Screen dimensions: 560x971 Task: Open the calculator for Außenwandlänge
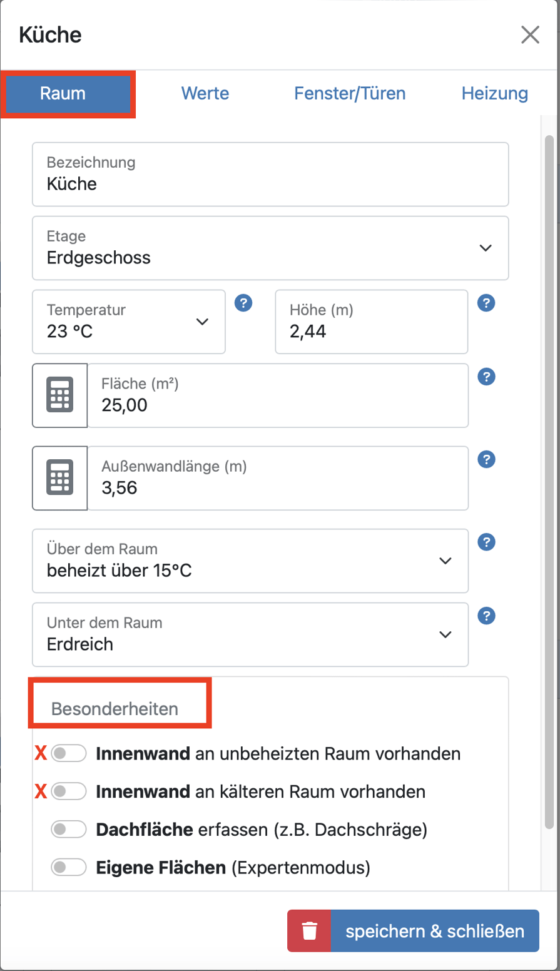[x=59, y=478]
